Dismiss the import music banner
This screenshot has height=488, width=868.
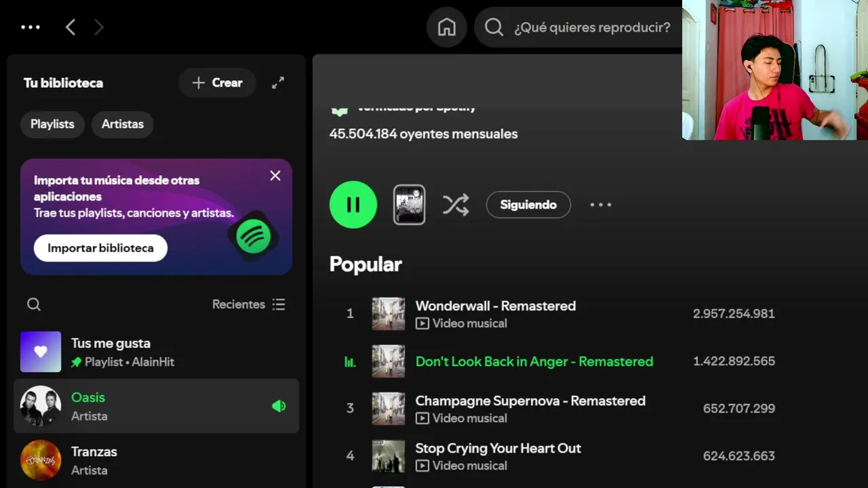point(275,176)
